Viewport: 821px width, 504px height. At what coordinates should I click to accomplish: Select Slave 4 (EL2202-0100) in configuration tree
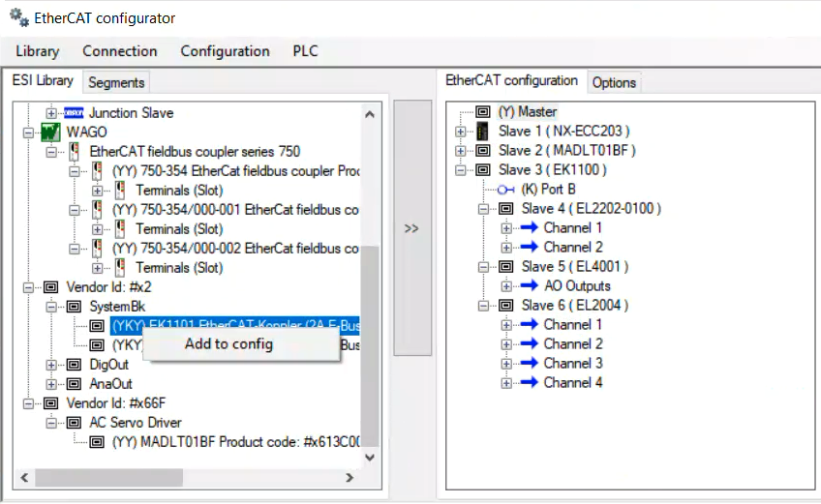point(591,209)
